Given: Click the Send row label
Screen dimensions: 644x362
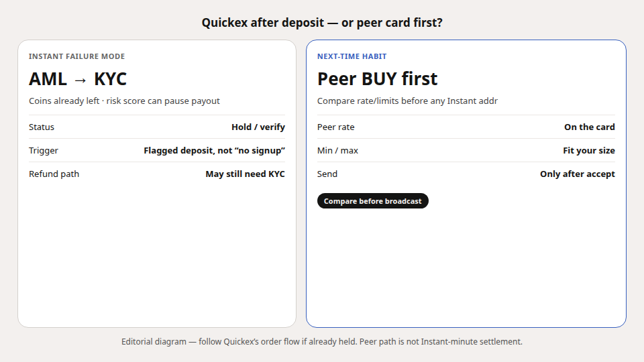Looking at the screenshot, I should (327, 174).
